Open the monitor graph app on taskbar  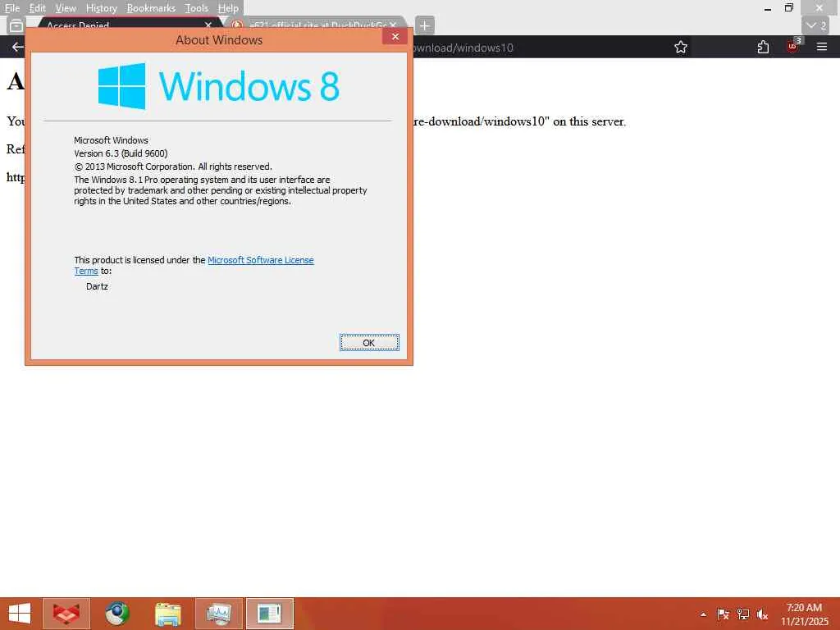219,614
